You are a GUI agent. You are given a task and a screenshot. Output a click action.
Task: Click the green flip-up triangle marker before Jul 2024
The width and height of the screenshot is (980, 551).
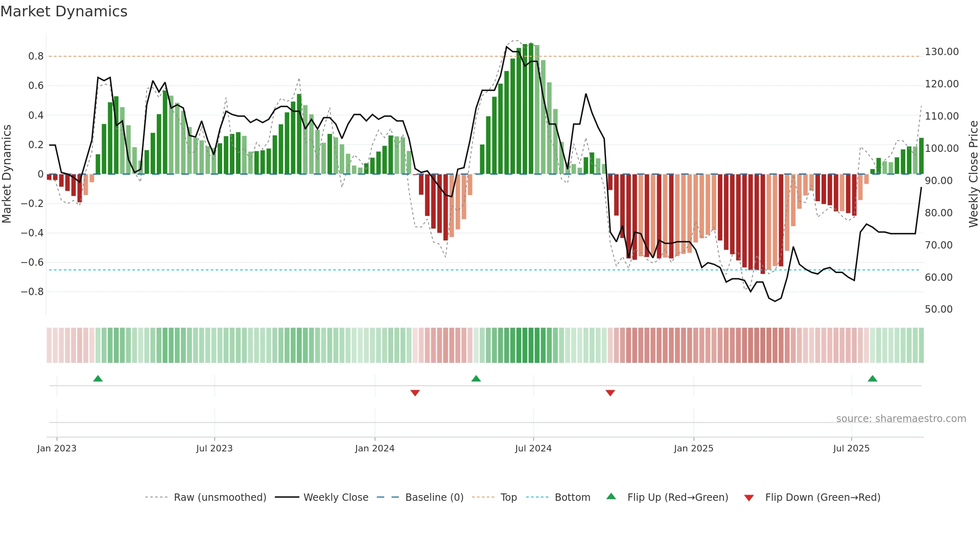(x=476, y=379)
